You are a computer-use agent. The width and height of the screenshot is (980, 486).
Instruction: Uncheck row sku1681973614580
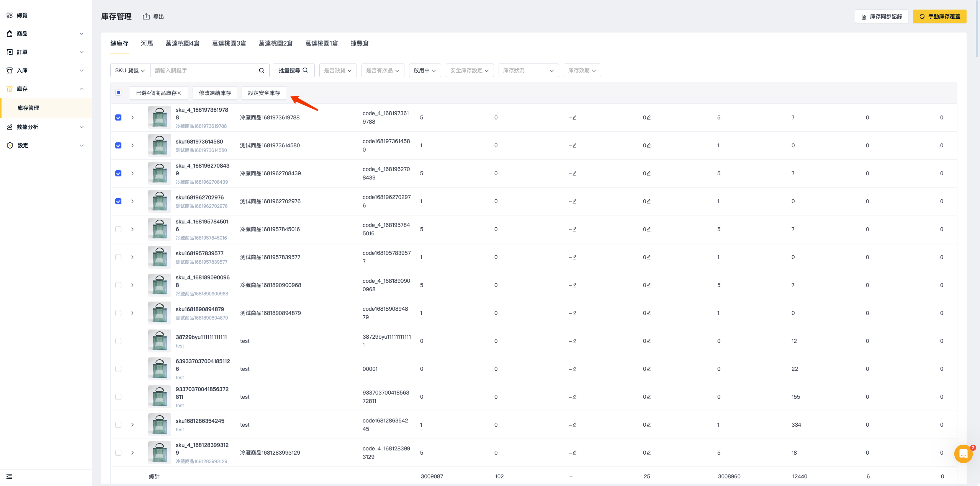click(118, 145)
